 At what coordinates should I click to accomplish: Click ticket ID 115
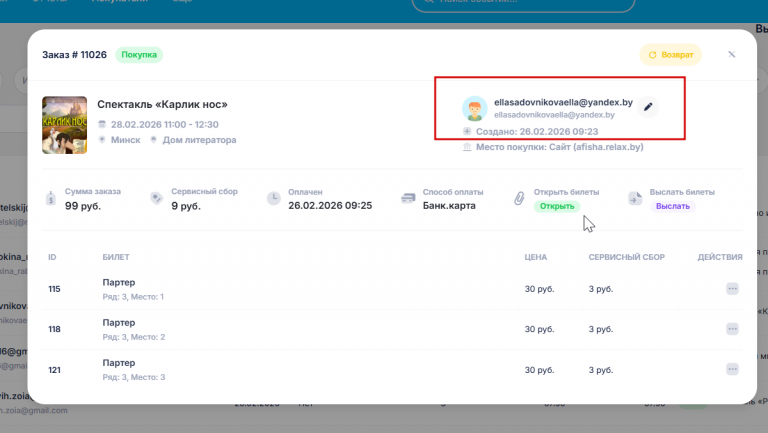pos(54,289)
